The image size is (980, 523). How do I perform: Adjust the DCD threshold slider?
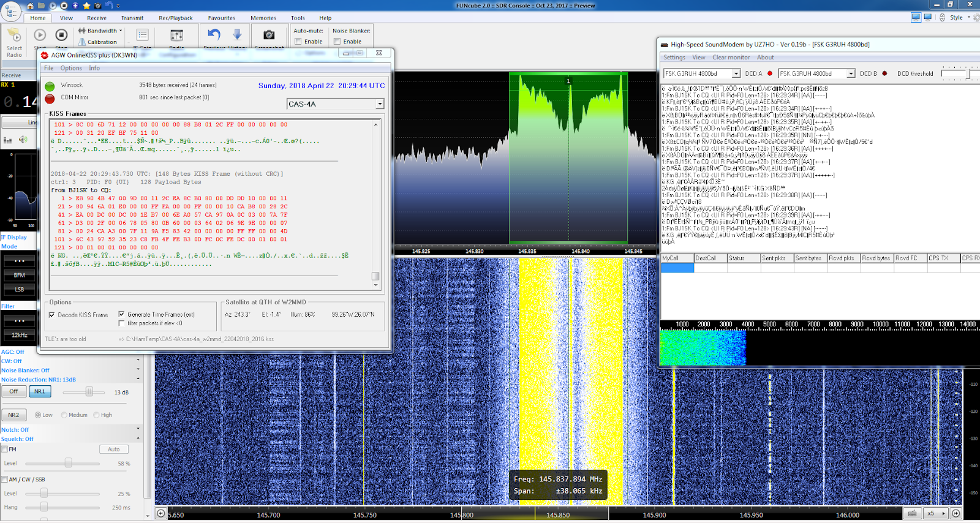968,74
